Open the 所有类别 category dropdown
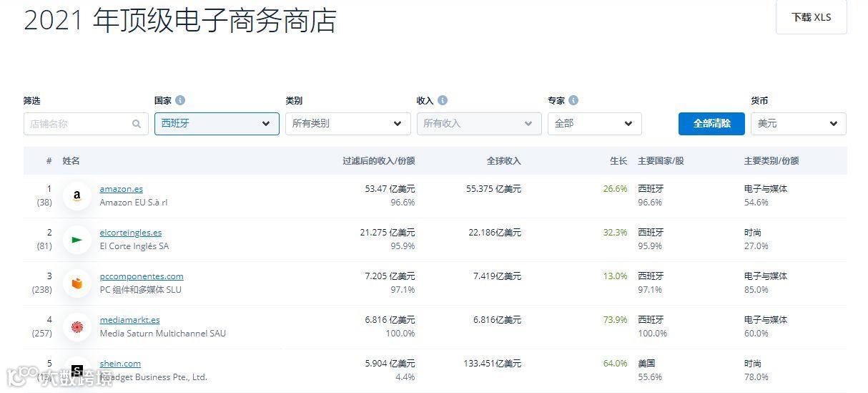This screenshot has width=868, height=393. click(x=348, y=124)
